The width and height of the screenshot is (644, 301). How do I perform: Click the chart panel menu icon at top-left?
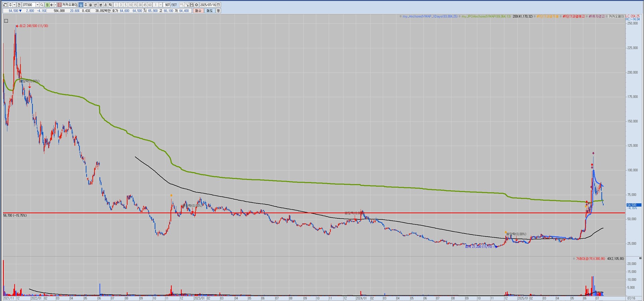click(6, 21)
